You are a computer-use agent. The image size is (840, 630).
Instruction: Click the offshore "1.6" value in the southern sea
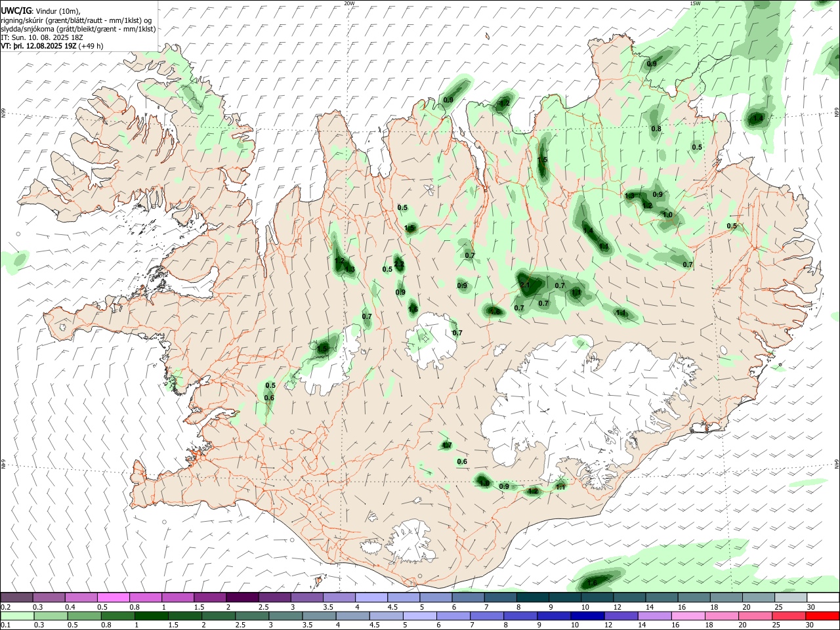coord(592,582)
